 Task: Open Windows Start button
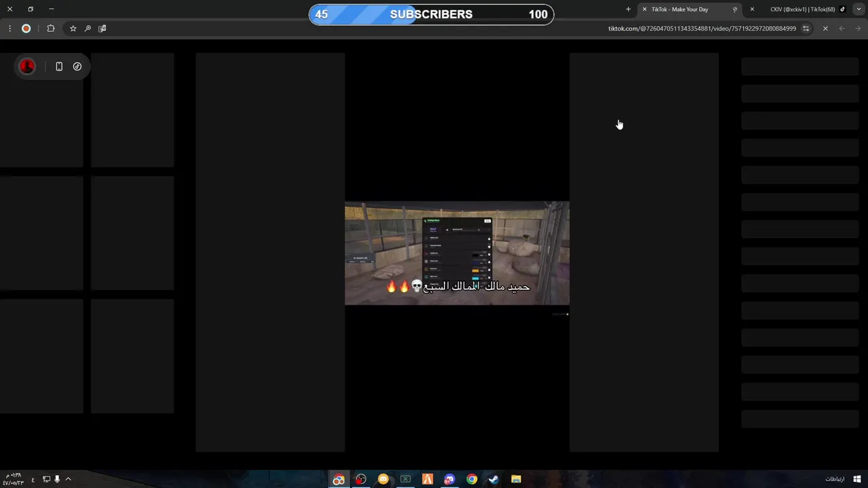pyautogui.click(x=857, y=479)
